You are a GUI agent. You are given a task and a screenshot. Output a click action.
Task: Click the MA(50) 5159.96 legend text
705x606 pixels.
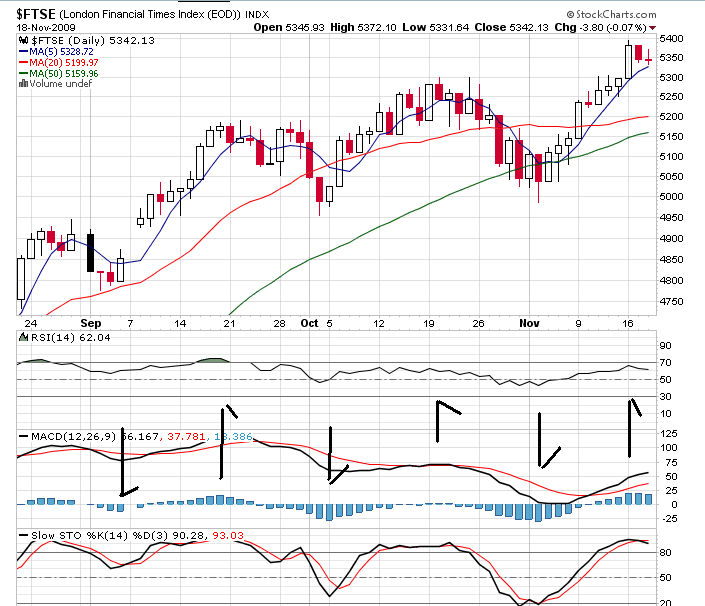[x=63, y=73]
